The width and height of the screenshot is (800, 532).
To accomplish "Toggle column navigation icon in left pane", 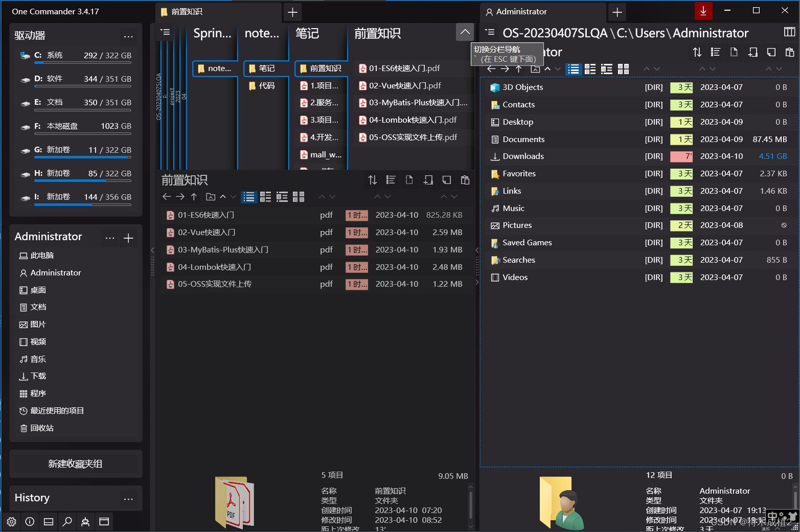I will (x=165, y=32).
